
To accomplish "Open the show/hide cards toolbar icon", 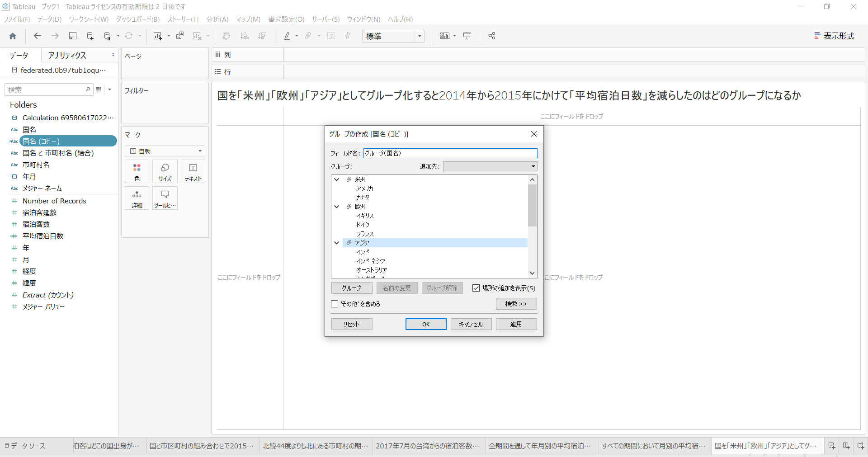I will 445,36.
